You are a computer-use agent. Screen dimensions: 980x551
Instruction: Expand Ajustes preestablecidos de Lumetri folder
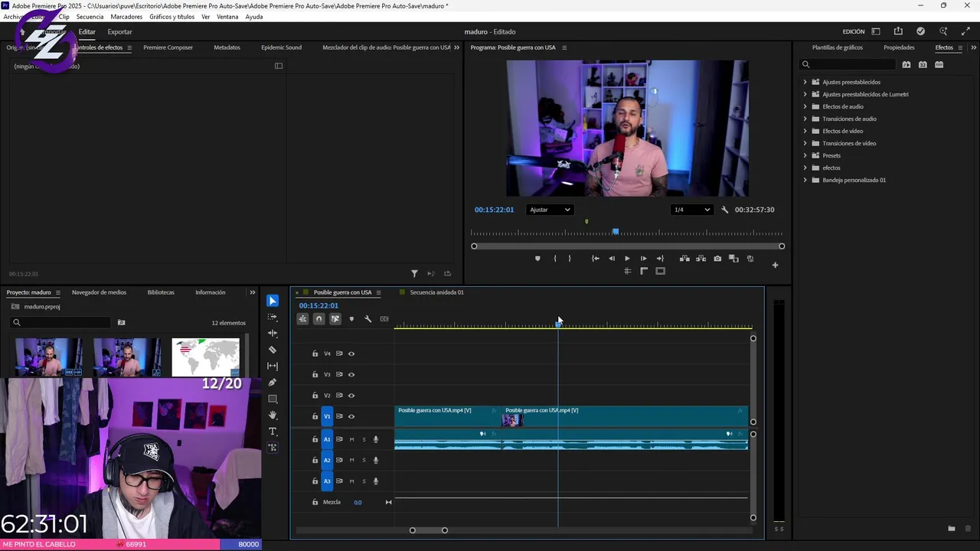coord(805,94)
